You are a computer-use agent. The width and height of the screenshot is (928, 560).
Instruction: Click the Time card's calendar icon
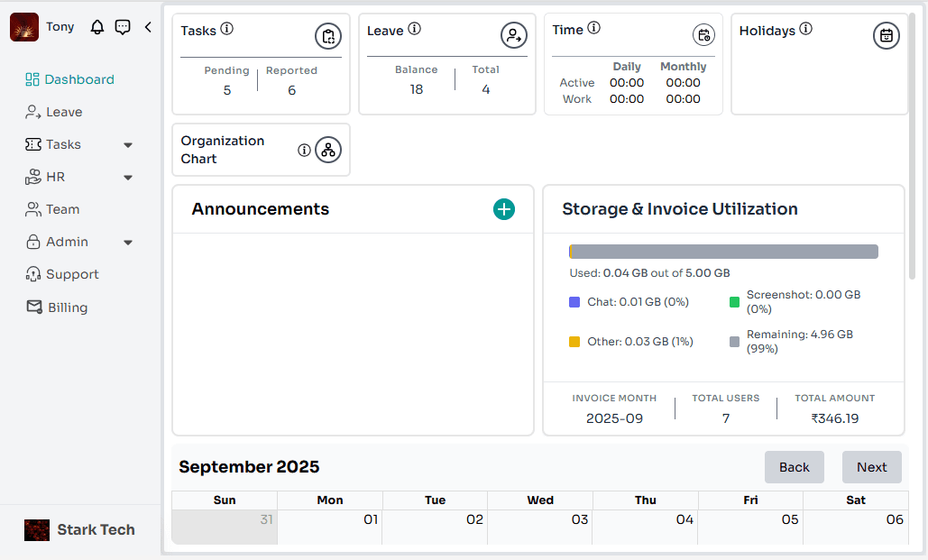pyautogui.click(x=703, y=35)
